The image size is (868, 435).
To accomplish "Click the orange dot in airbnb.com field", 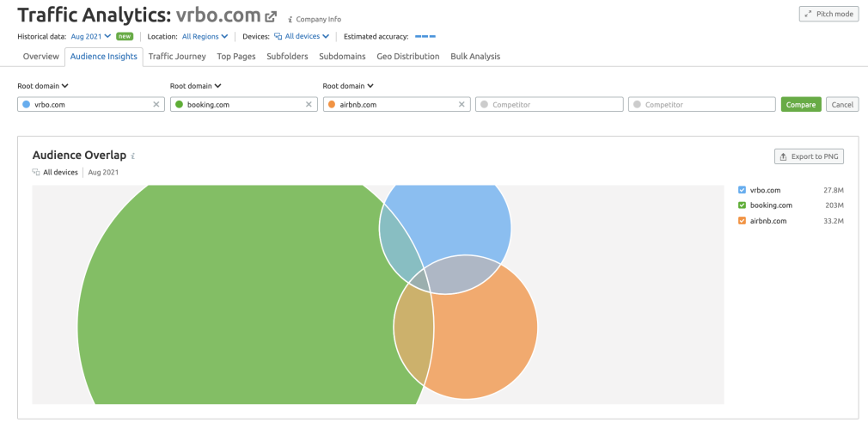I will pyautogui.click(x=332, y=104).
